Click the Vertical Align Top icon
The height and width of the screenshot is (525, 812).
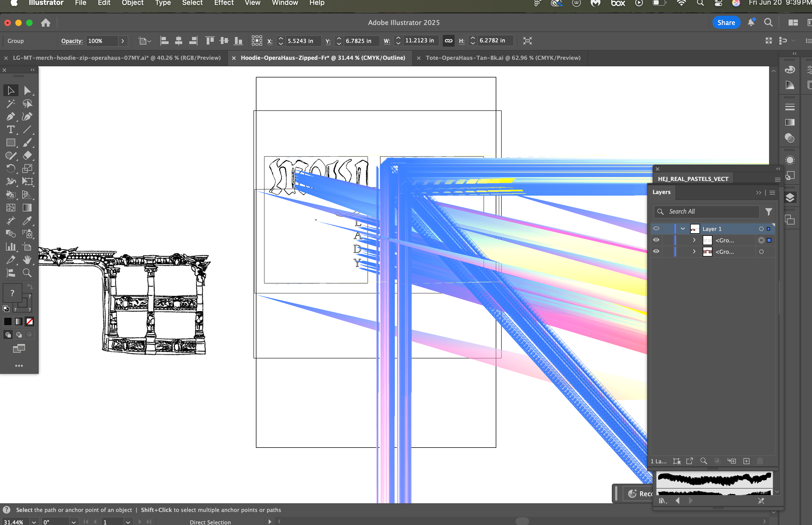pyautogui.click(x=210, y=41)
